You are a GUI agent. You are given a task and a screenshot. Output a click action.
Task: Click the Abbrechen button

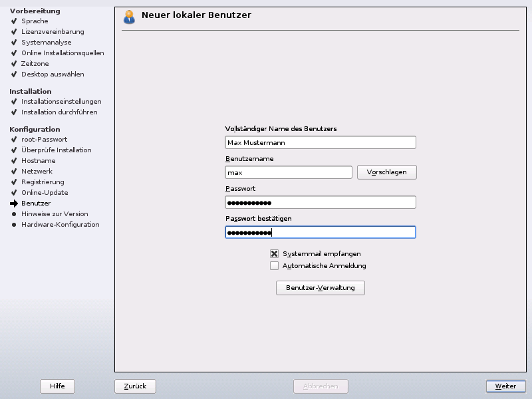click(321, 386)
